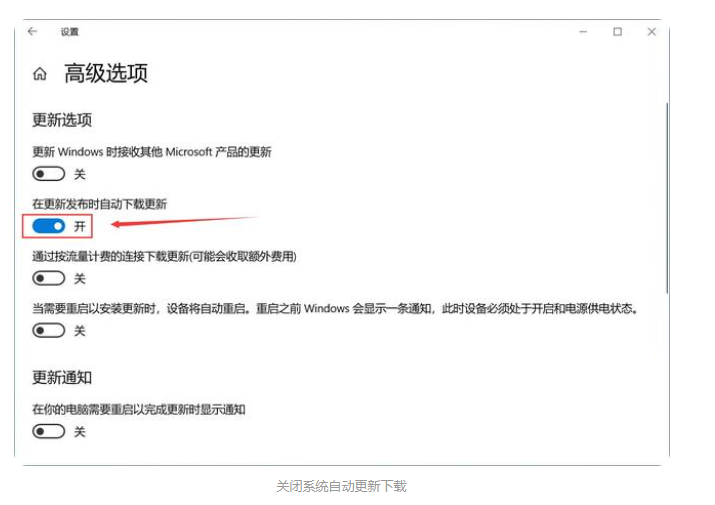715x505 pixels.
Task: Click the 更新通知 section heading
Action: click(62, 377)
